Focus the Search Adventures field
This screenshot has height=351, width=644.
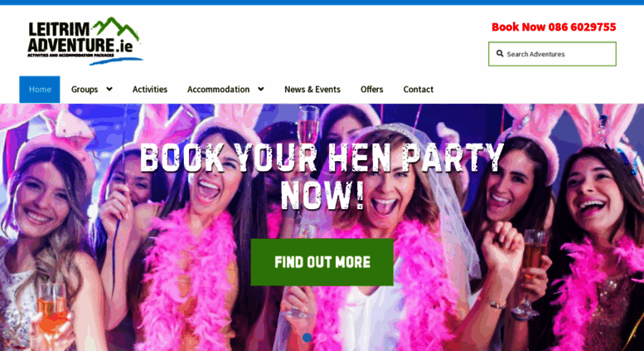pos(552,54)
